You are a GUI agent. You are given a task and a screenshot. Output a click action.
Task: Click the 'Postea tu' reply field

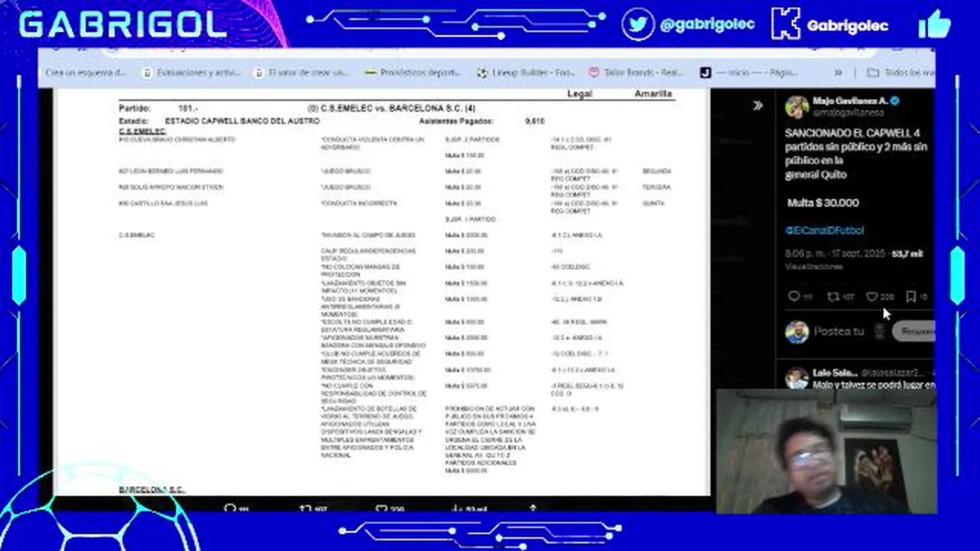[839, 331]
